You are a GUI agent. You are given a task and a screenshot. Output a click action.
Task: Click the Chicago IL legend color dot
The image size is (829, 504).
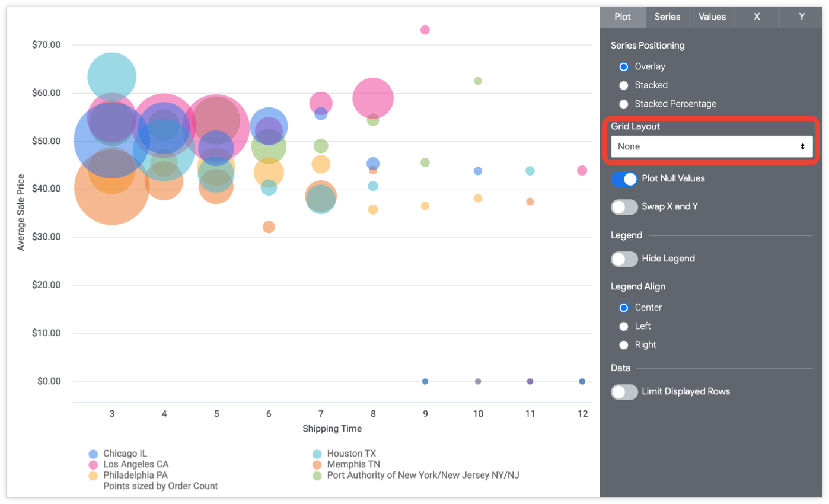click(x=93, y=454)
